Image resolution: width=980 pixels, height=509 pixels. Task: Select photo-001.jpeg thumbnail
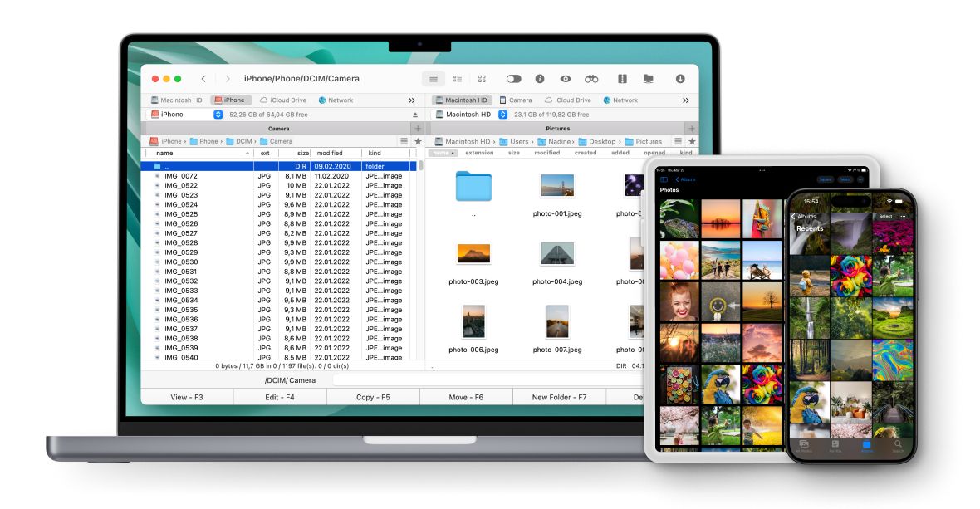tap(557, 185)
